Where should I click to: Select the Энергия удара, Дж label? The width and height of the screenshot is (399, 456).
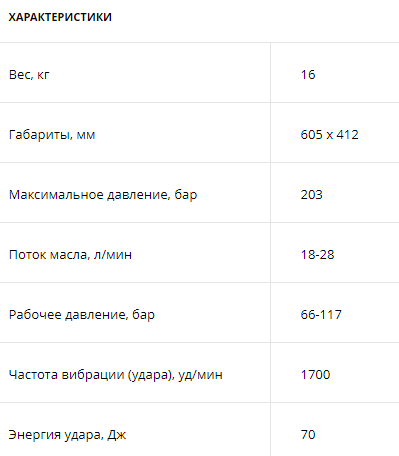[x=67, y=435]
